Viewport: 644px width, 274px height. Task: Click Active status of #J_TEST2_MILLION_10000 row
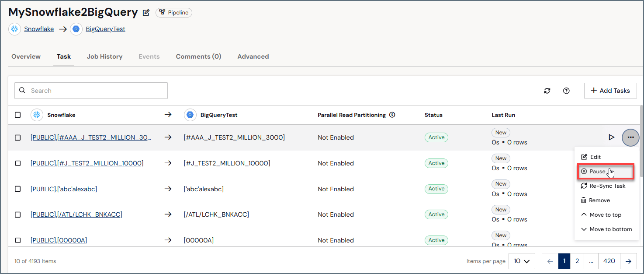[x=436, y=163]
